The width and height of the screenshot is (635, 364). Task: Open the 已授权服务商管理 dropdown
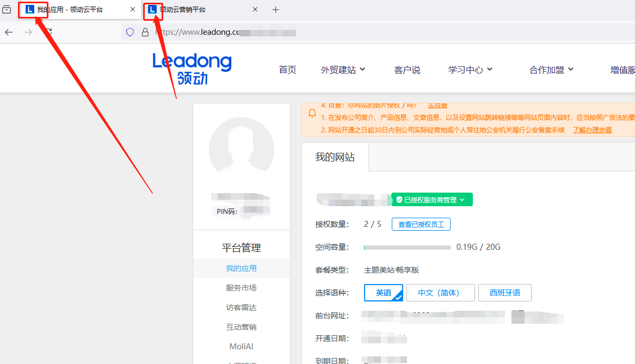coord(432,199)
